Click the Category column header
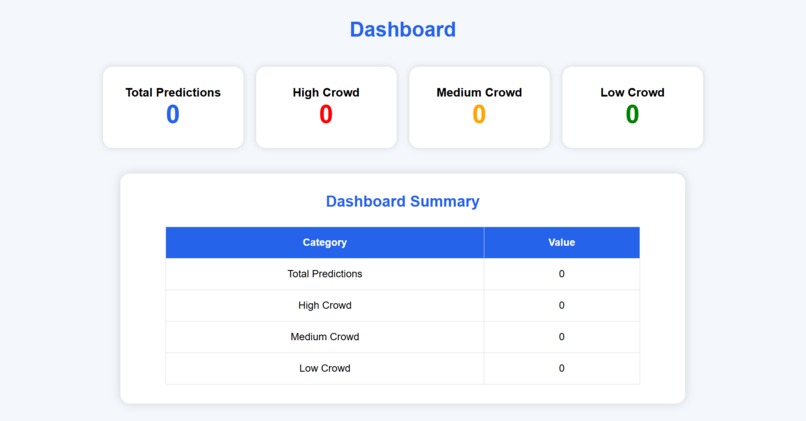The height and width of the screenshot is (421, 806). (325, 242)
